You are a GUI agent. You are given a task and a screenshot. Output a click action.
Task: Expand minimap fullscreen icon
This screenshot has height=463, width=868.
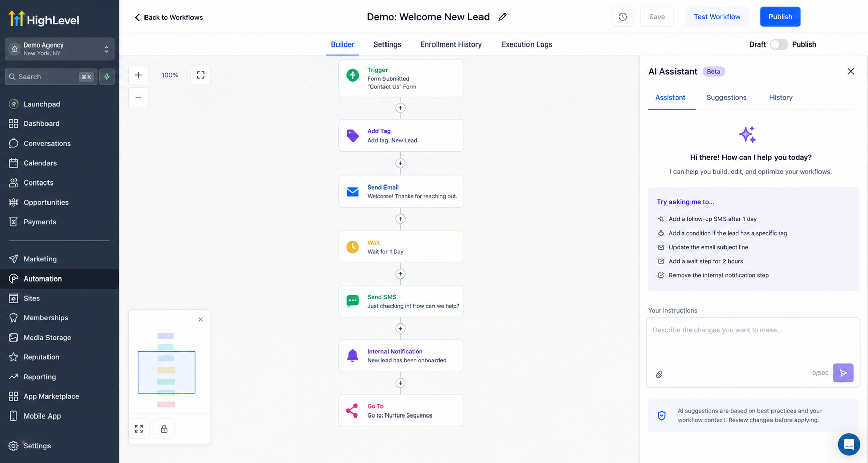pyautogui.click(x=139, y=429)
